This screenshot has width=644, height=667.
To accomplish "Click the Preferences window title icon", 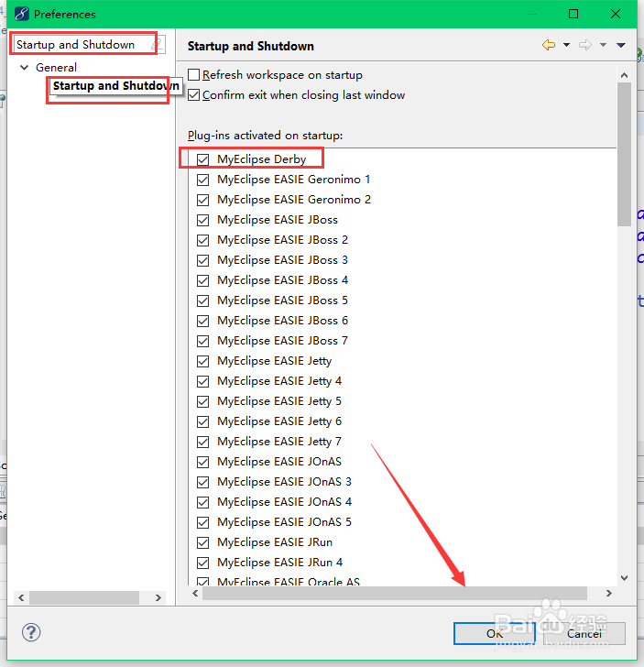I will click(x=22, y=14).
